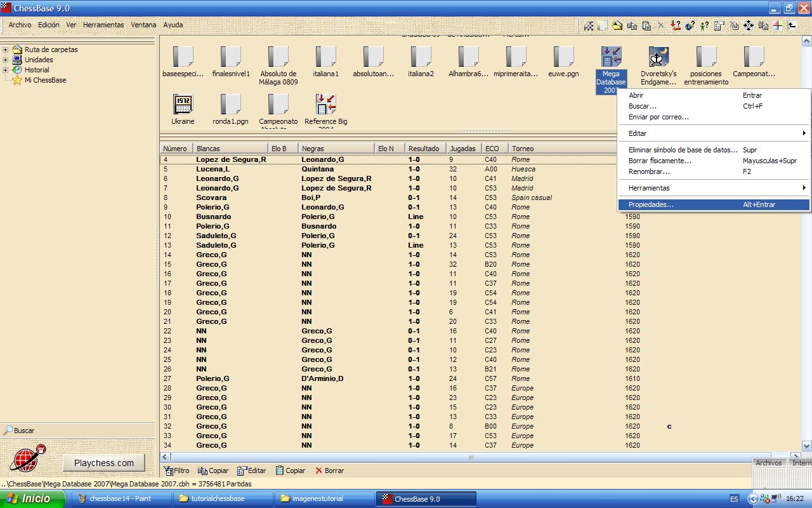
Task: Click the up-level arrow toolbar icon
Action: (792, 25)
